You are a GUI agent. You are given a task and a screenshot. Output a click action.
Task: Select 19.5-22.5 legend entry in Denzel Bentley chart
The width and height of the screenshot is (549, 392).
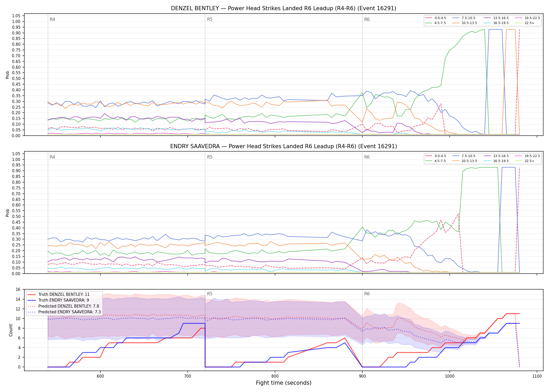coord(528,18)
